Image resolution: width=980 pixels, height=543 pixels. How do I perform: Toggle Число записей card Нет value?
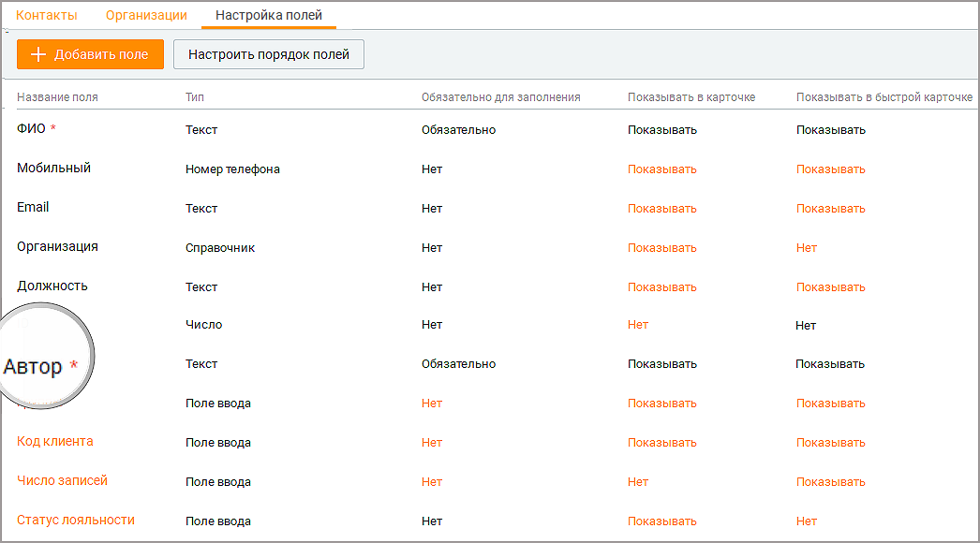pyautogui.click(x=638, y=482)
